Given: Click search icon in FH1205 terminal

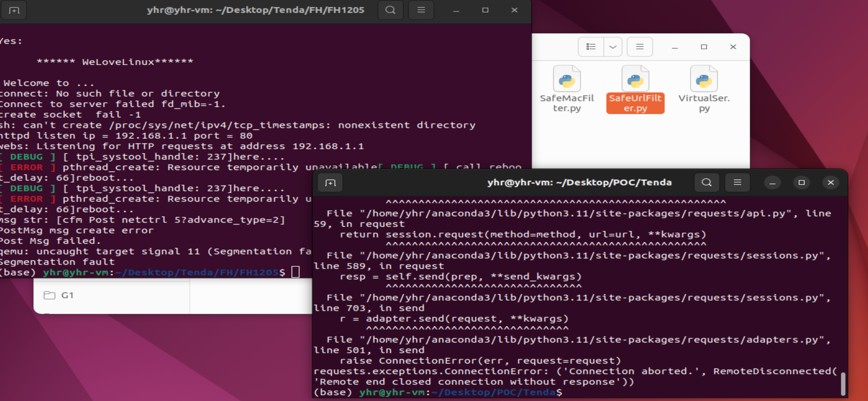Looking at the screenshot, I should coord(390,10).
